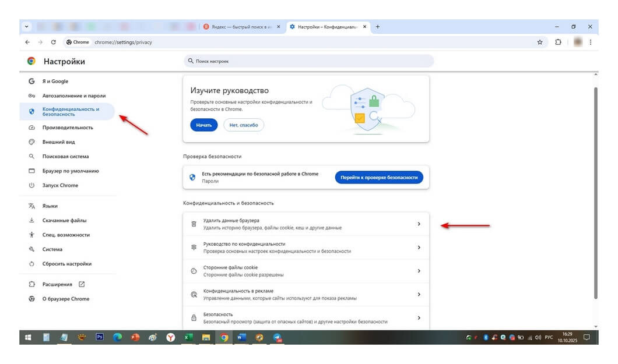Open Telegram from the taskbar
This screenshot has height=364, width=618.
pyautogui.click(x=277, y=337)
